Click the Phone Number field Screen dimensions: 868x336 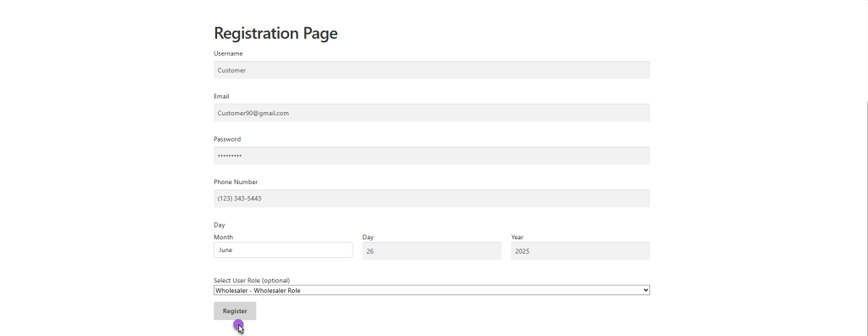[431, 199]
